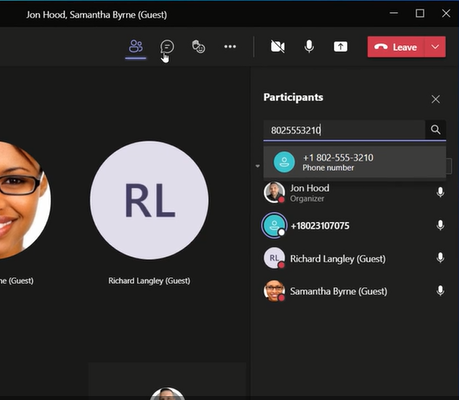Click Richard Langley's microphone icon in list
The image size is (459, 400).
point(440,258)
